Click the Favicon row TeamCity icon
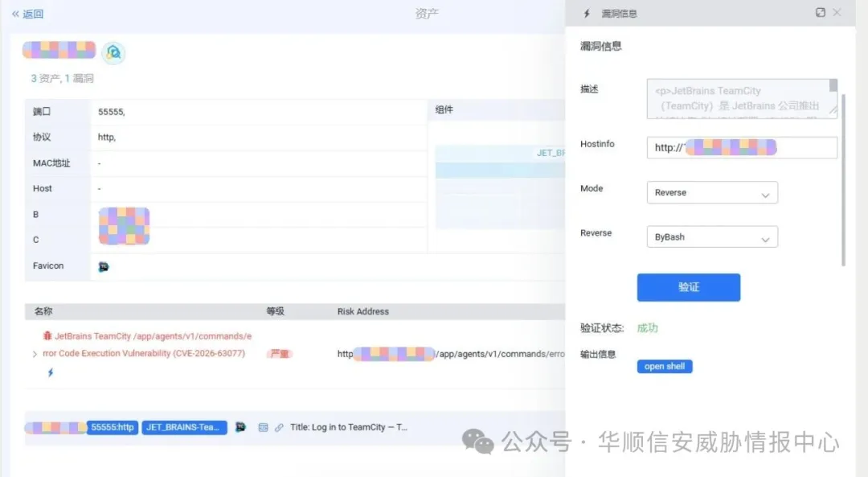 pyautogui.click(x=104, y=266)
